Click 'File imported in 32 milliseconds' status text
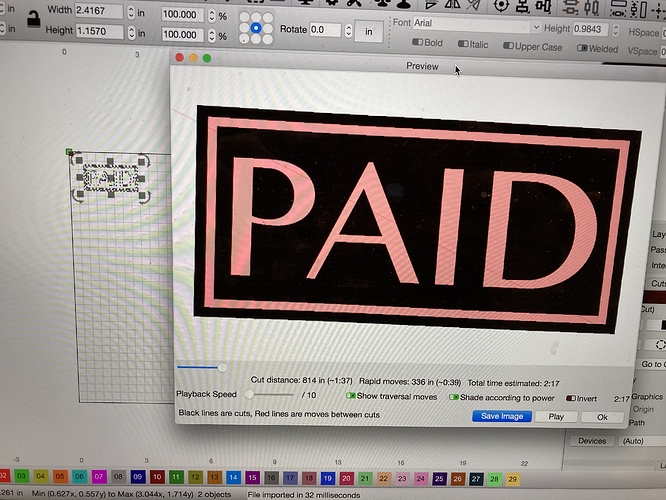Image resolution: width=666 pixels, height=500 pixels. [x=304, y=495]
